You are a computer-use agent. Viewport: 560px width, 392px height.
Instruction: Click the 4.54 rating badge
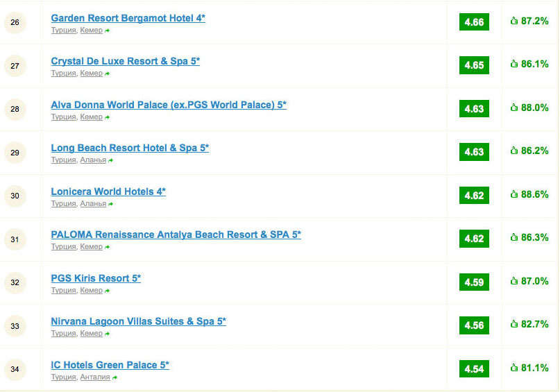pos(474,369)
